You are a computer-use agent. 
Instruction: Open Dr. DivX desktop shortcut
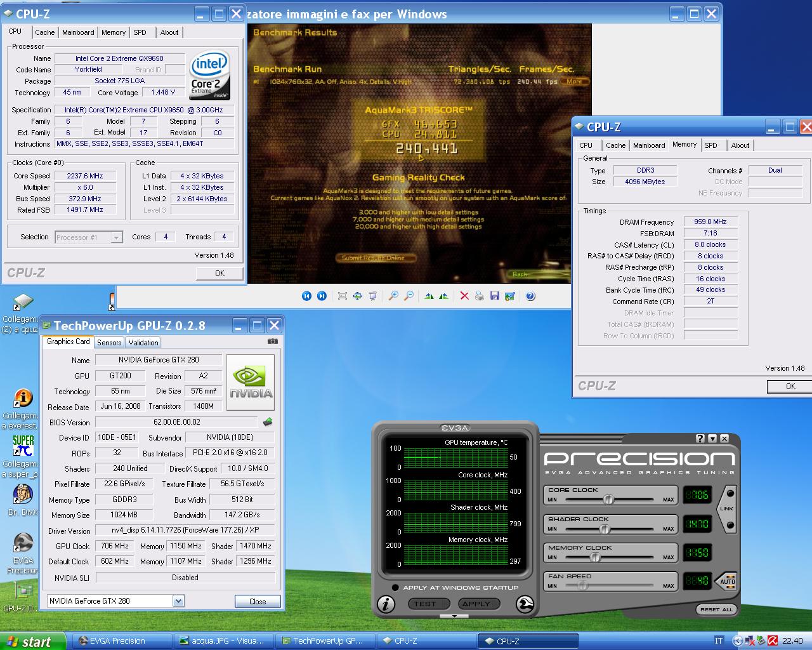click(23, 499)
